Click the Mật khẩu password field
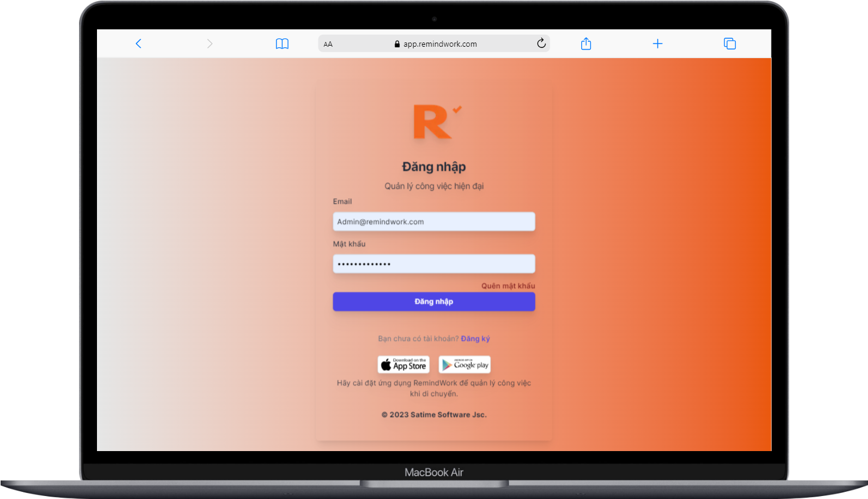The height and width of the screenshot is (499, 868). (x=433, y=264)
